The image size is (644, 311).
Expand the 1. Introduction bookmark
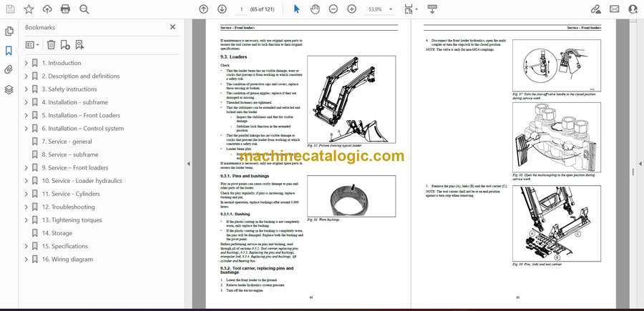26,63
